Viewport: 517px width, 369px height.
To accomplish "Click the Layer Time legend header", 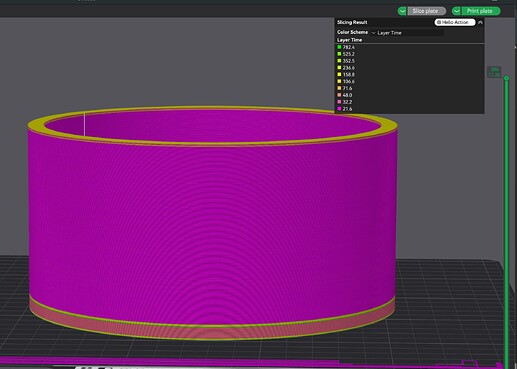I will (x=349, y=40).
